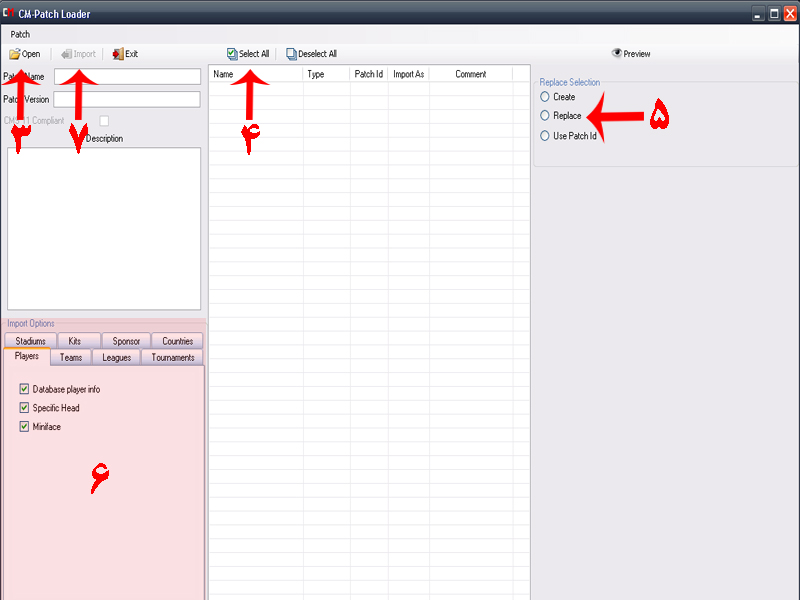
Task: Switch to the Countries tab
Action: pos(177,341)
